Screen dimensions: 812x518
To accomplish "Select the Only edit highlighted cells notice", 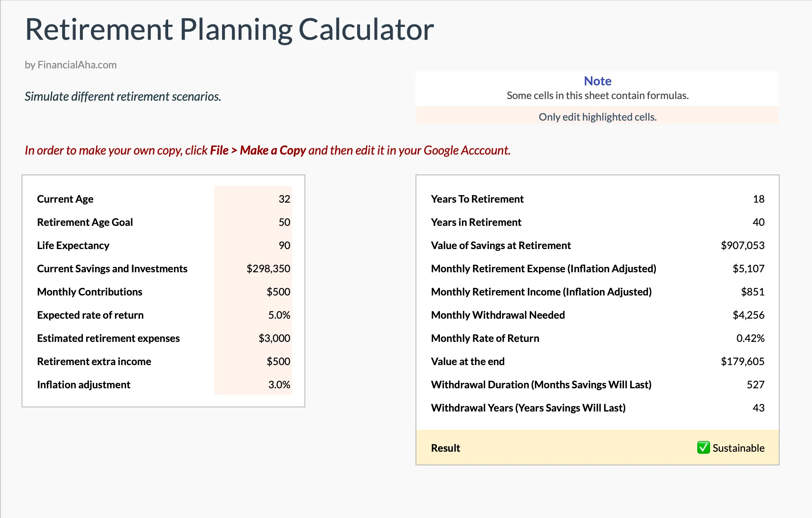I will pos(597,116).
